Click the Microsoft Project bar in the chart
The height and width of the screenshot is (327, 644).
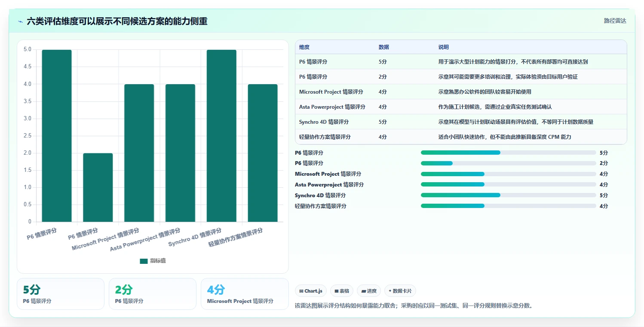click(x=139, y=153)
